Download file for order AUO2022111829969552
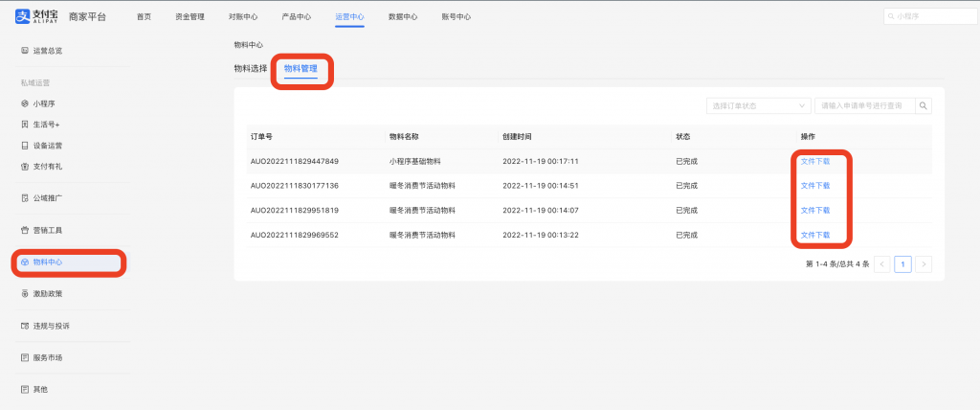 point(815,235)
